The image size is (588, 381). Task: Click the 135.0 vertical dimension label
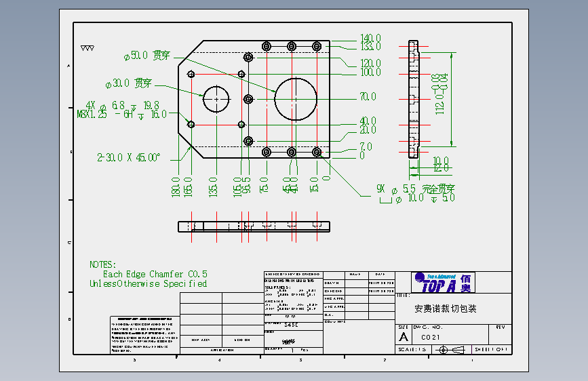click(x=213, y=187)
